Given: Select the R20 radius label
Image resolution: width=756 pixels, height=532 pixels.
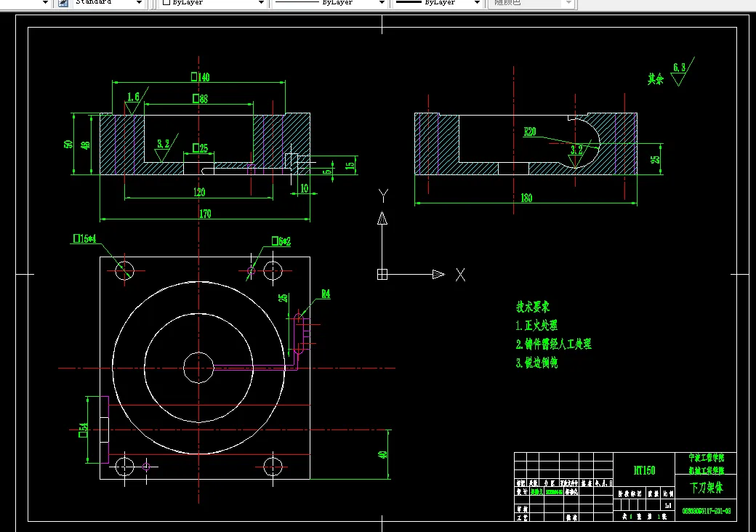Looking at the screenshot, I should coord(530,132).
